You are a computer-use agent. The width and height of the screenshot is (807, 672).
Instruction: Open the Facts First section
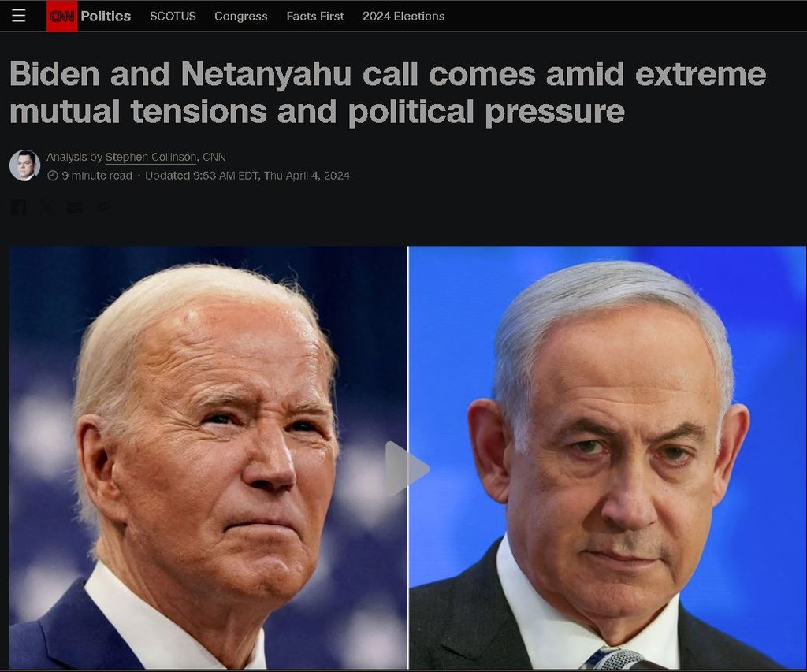click(315, 16)
